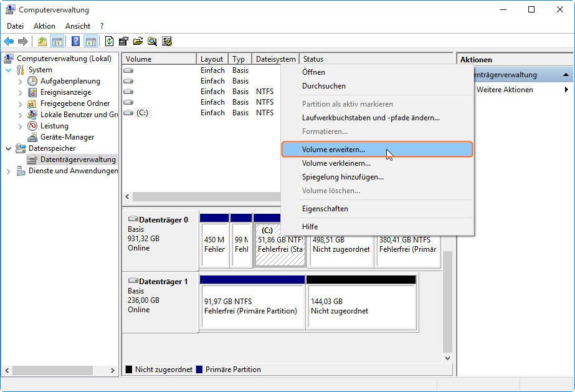This screenshot has width=575, height=392.
Task: Expand the Leistung node
Action: (x=20, y=127)
